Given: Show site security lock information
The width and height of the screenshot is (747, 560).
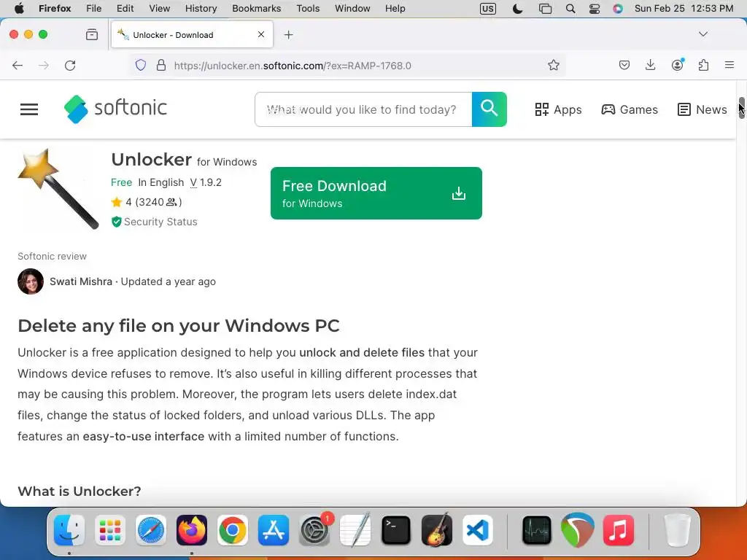Looking at the screenshot, I should (161, 65).
